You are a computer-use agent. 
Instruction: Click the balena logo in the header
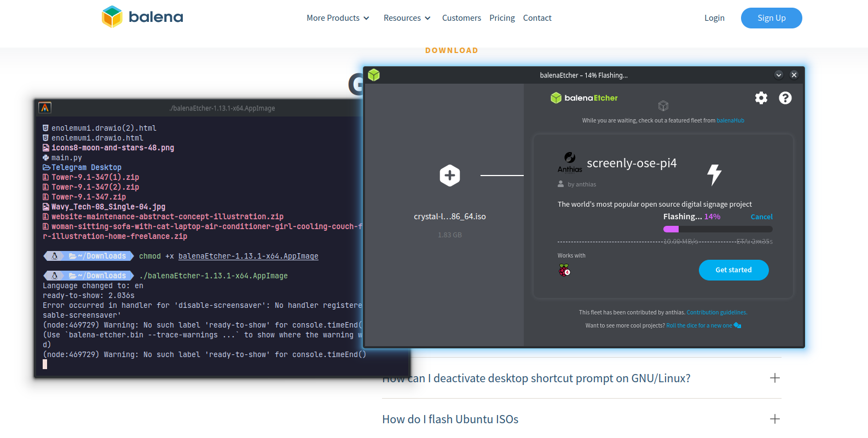(x=142, y=17)
